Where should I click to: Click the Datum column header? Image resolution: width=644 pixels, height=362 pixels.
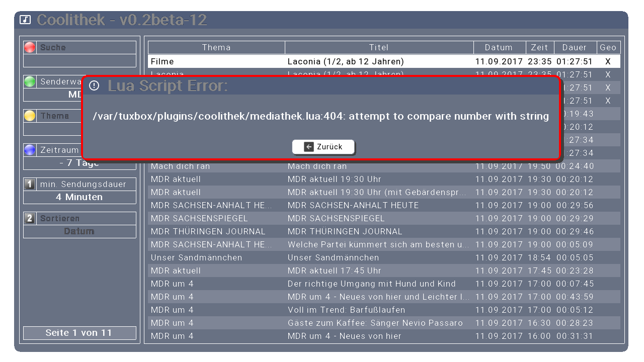(499, 48)
